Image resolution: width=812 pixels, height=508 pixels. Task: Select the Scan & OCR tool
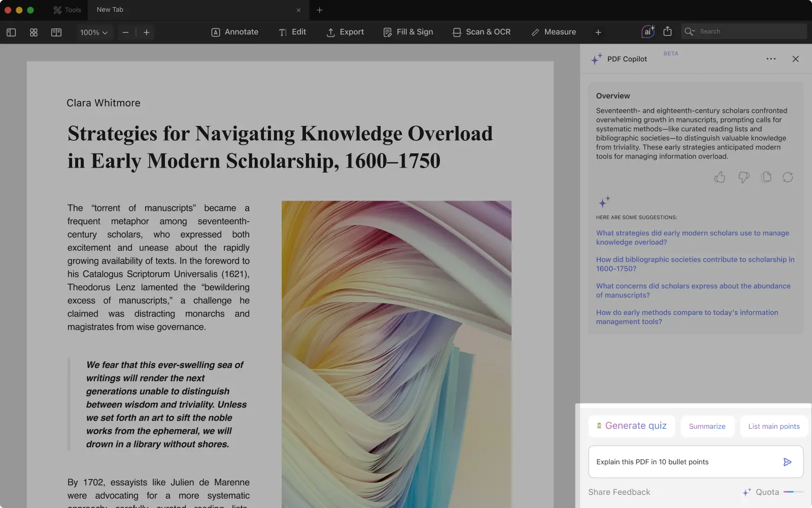tap(481, 32)
